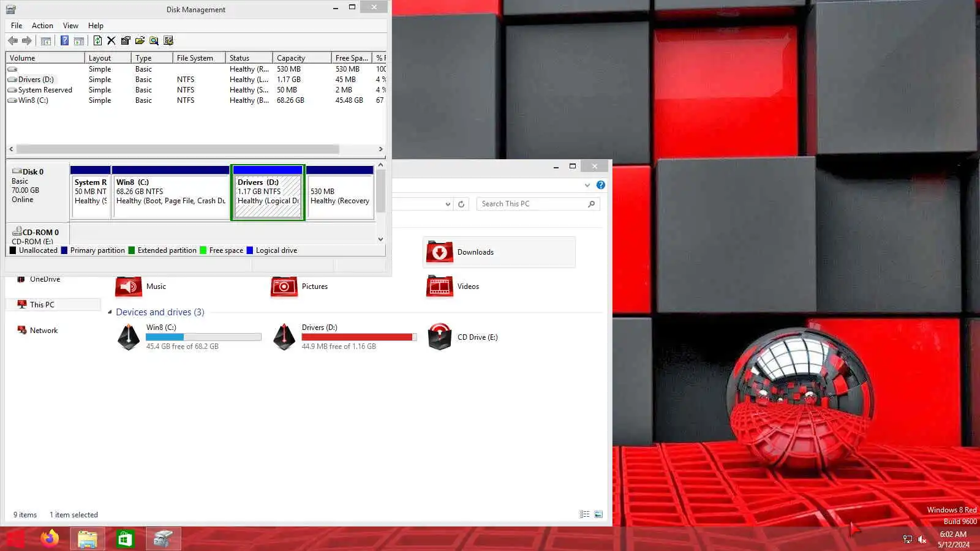Open Explorer Help with the blue question icon
980x551 pixels.
[x=601, y=185]
